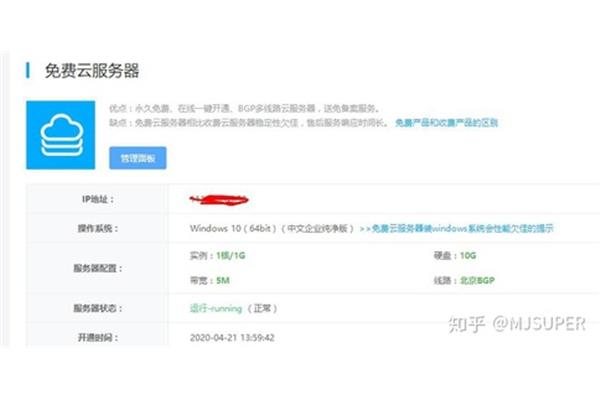Viewport: 600px width, 400px height.
Task: Select the 服务器配置 label
Action: pos(98,268)
